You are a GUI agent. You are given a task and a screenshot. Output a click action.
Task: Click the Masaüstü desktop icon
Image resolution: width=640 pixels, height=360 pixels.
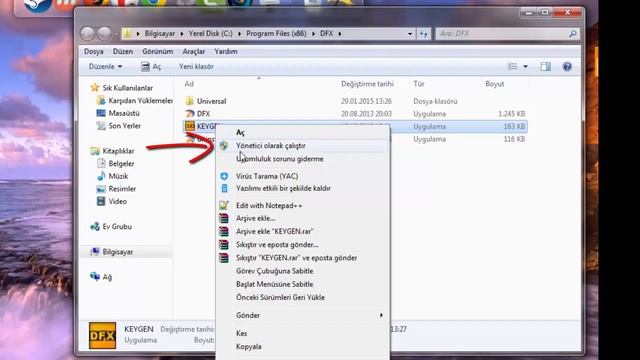pyautogui.click(x=101, y=113)
